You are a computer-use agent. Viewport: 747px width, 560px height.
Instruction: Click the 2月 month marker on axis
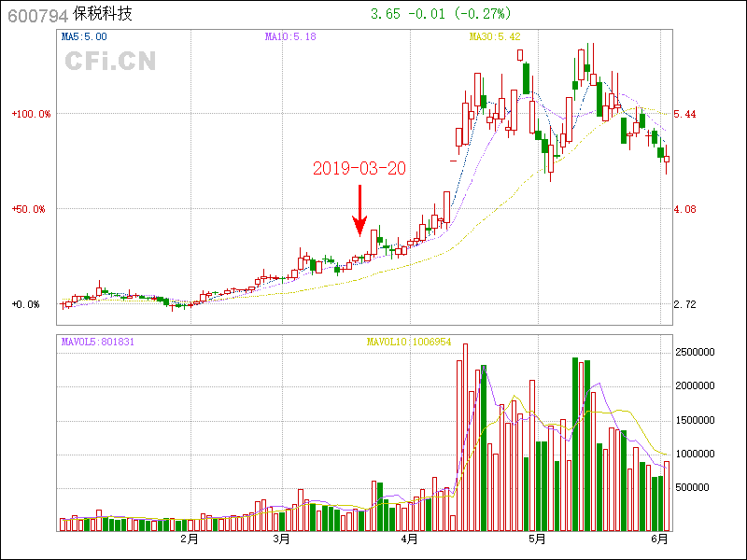[189, 539]
